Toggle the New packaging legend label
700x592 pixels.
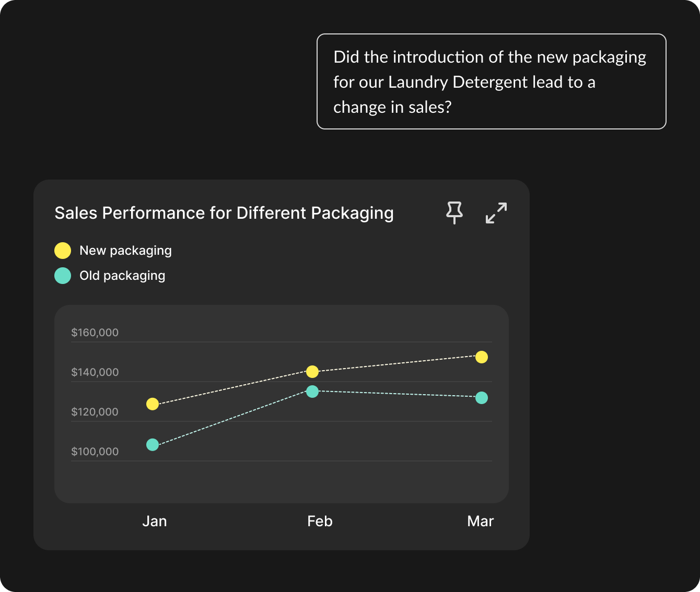[125, 251]
